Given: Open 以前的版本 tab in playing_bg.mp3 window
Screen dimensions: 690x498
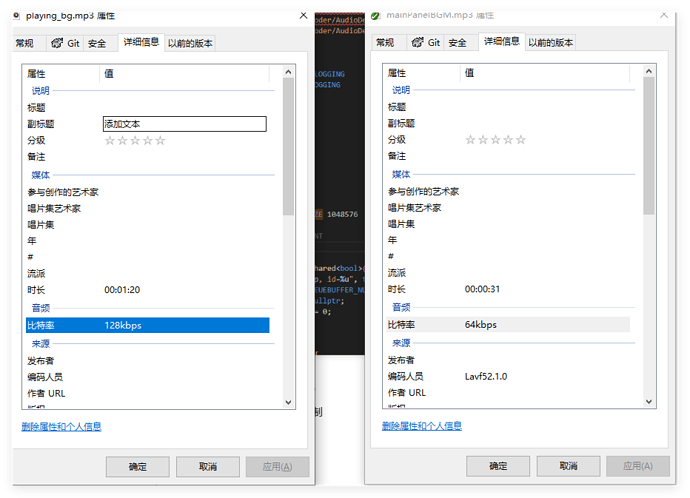Looking at the screenshot, I should pyautogui.click(x=190, y=43).
